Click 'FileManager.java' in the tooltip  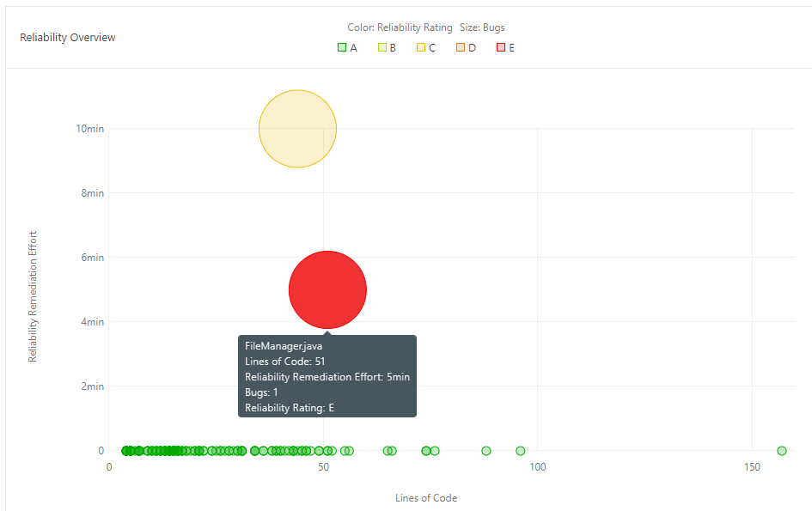[x=284, y=346]
